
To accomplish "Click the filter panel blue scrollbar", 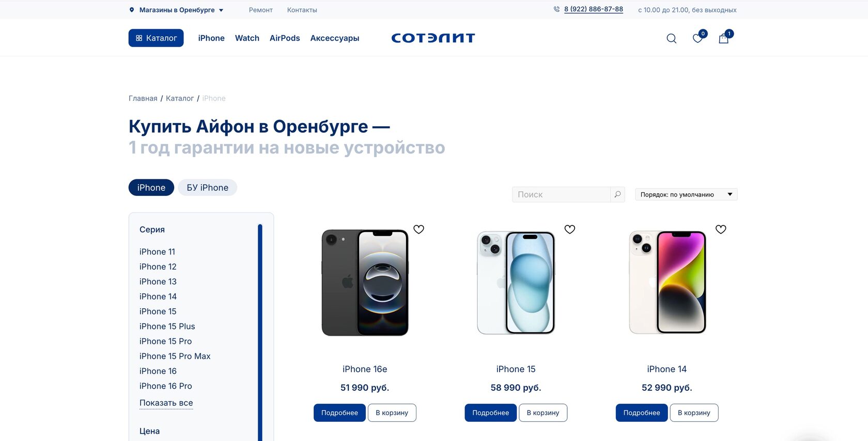I will 260,331.
